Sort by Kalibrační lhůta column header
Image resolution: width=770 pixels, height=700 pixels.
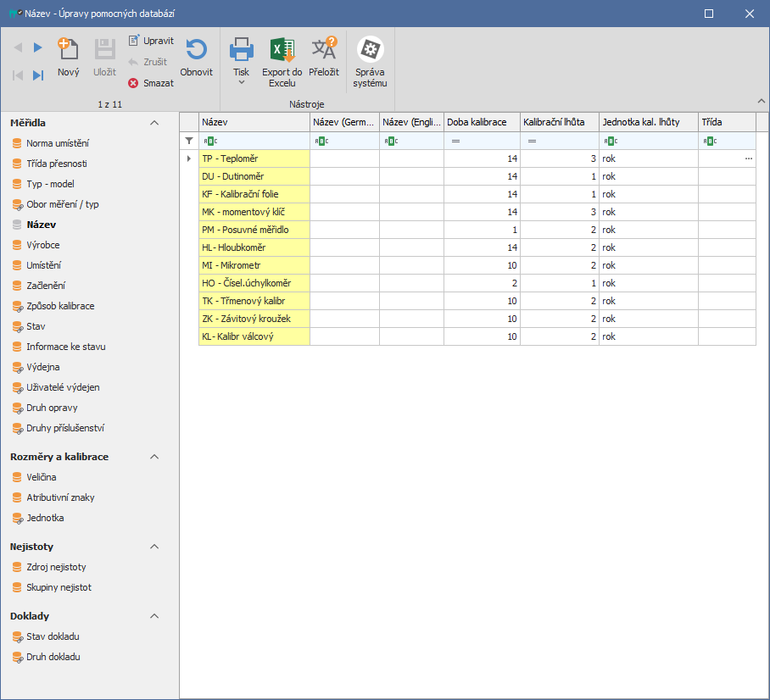[x=560, y=122]
